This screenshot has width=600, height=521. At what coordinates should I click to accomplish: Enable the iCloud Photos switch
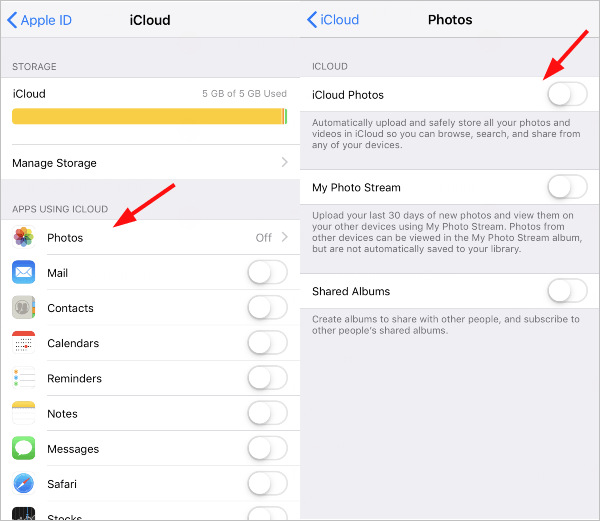click(567, 94)
